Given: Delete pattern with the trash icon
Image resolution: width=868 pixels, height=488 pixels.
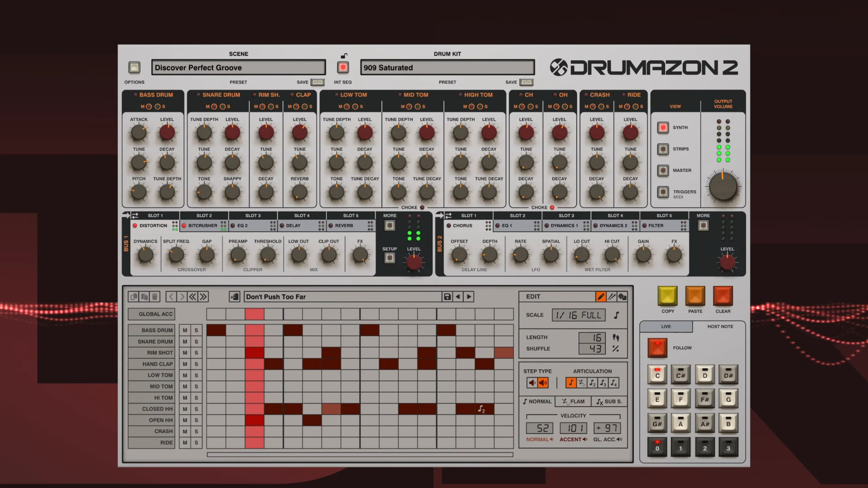Looking at the screenshot, I should [155, 297].
